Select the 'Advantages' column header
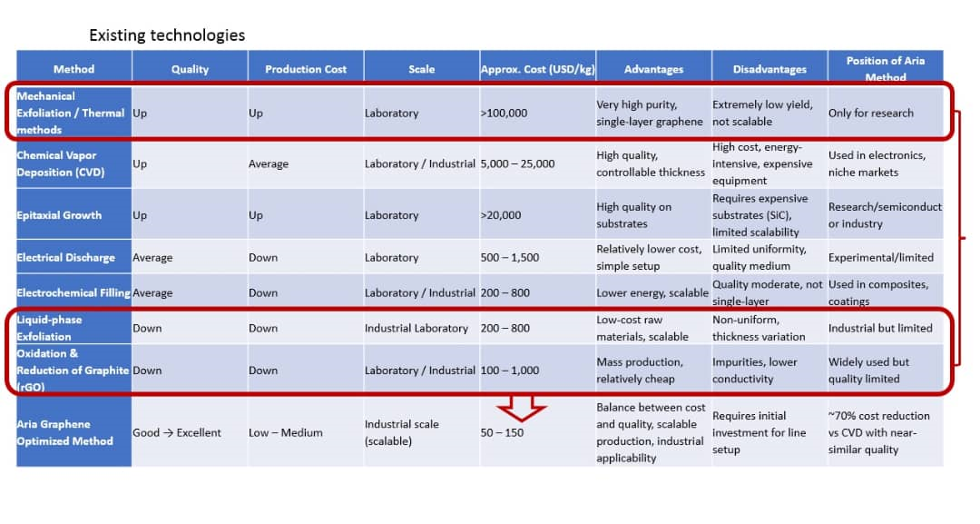The width and height of the screenshot is (980, 524). (653, 69)
